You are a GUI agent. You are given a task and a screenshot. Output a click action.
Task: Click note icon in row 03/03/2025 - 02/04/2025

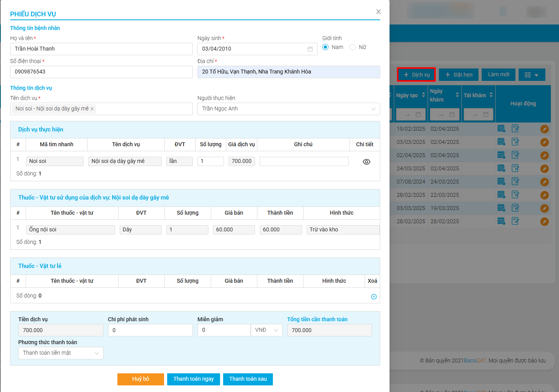515,142
